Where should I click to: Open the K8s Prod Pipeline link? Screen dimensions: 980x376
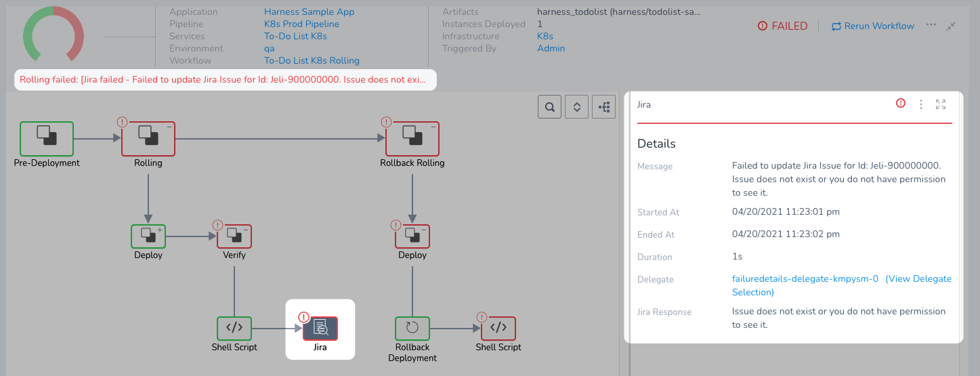pos(301,24)
